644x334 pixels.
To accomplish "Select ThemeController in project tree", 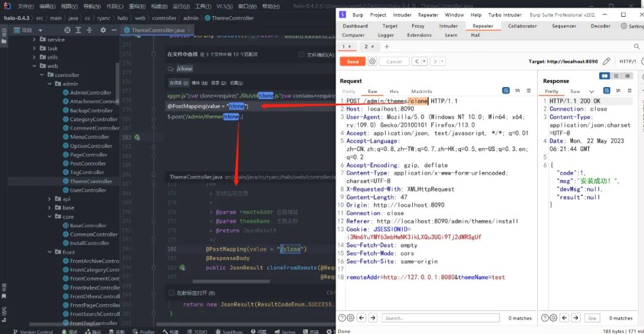I will (x=91, y=181).
